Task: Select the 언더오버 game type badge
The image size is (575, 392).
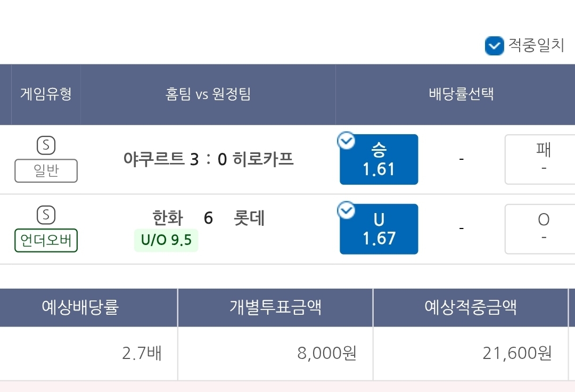Action: pos(46,240)
